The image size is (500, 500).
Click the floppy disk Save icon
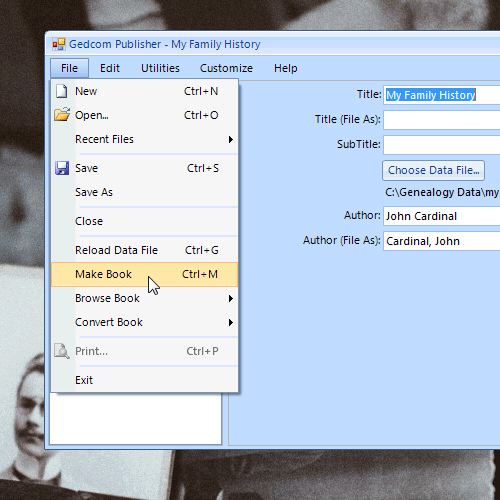click(62, 168)
